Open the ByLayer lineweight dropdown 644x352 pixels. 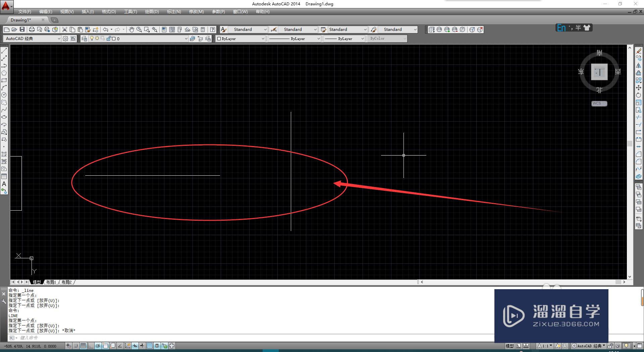coord(344,39)
